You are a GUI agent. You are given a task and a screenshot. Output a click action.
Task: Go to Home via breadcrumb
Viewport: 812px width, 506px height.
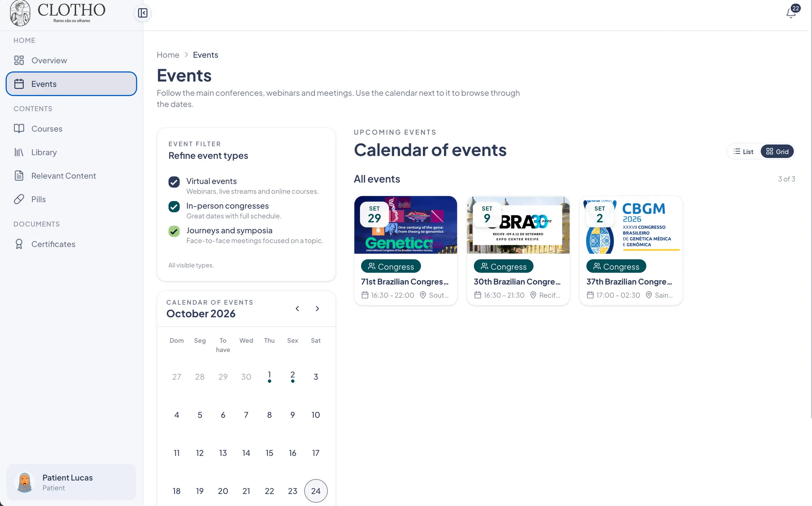[x=168, y=55]
